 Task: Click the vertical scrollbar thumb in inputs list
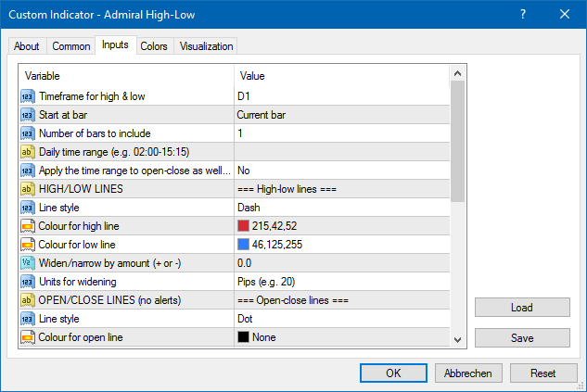coord(457,142)
